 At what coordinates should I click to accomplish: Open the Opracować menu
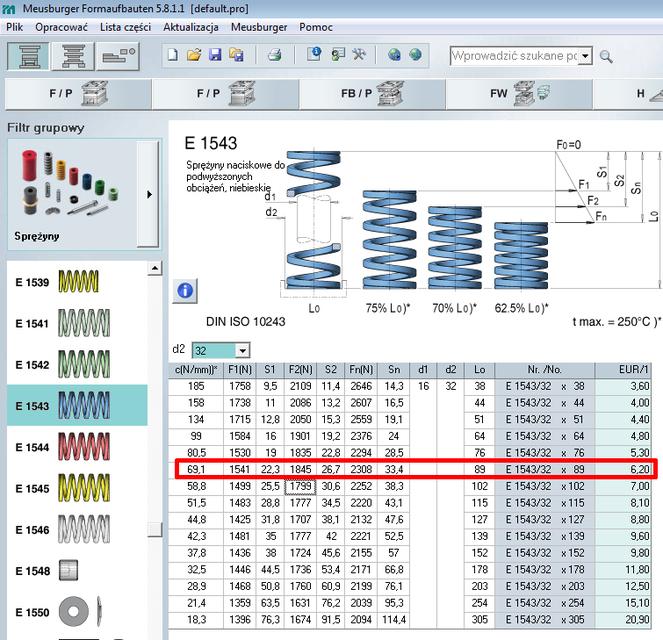(61, 27)
